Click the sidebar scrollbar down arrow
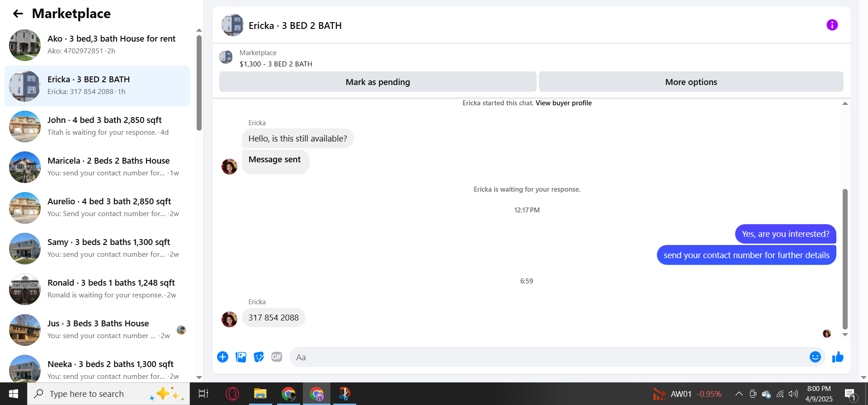868x405 pixels. 199,377
